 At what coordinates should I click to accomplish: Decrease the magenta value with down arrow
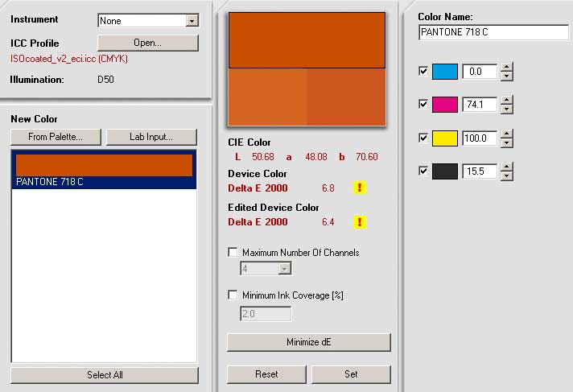[x=506, y=109]
